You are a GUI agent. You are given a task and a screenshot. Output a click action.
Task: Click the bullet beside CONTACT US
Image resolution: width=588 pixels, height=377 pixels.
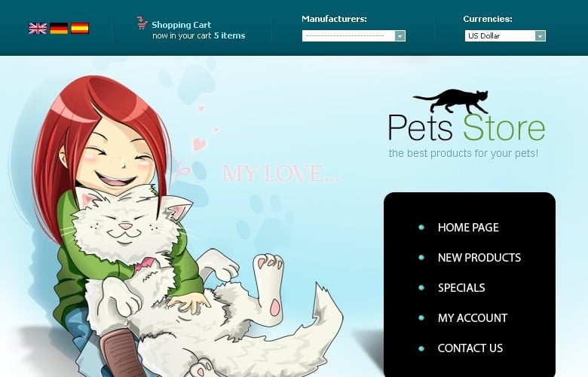(x=421, y=348)
